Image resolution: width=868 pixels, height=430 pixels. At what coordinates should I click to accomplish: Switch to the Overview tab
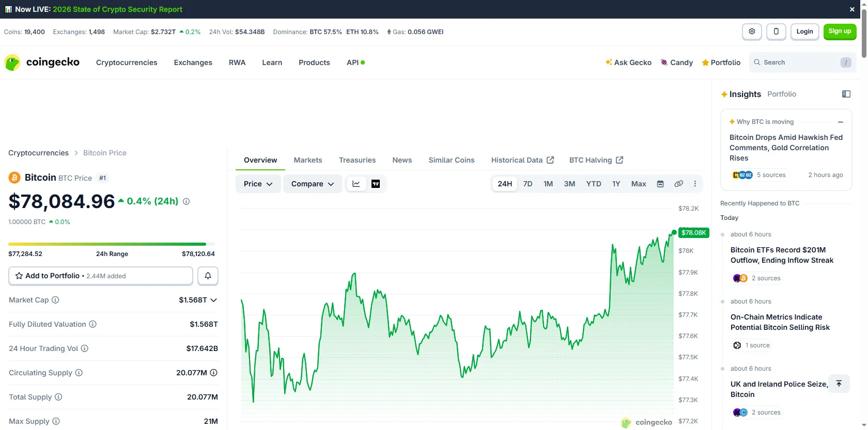(x=260, y=160)
